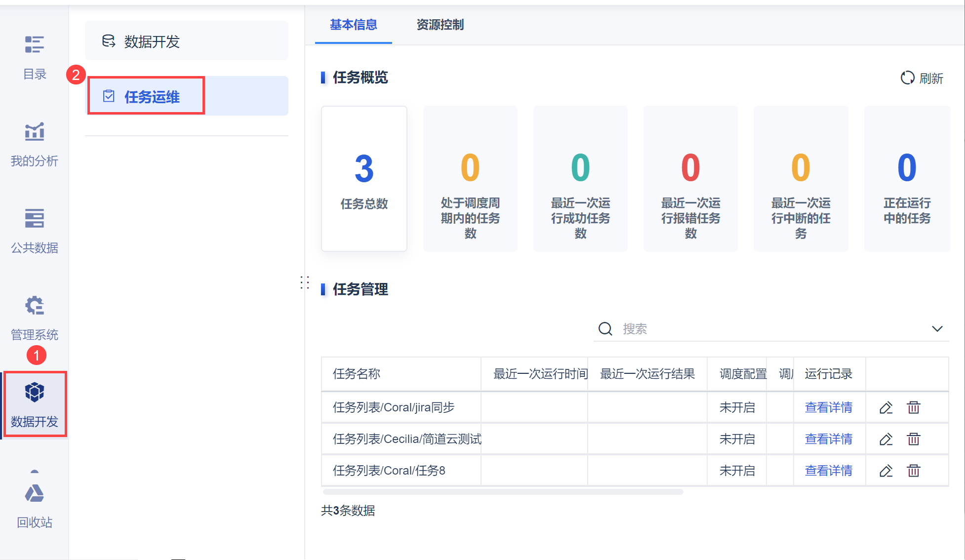
Task: View details for Coral/jira同步 task
Action: [x=828, y=407]
